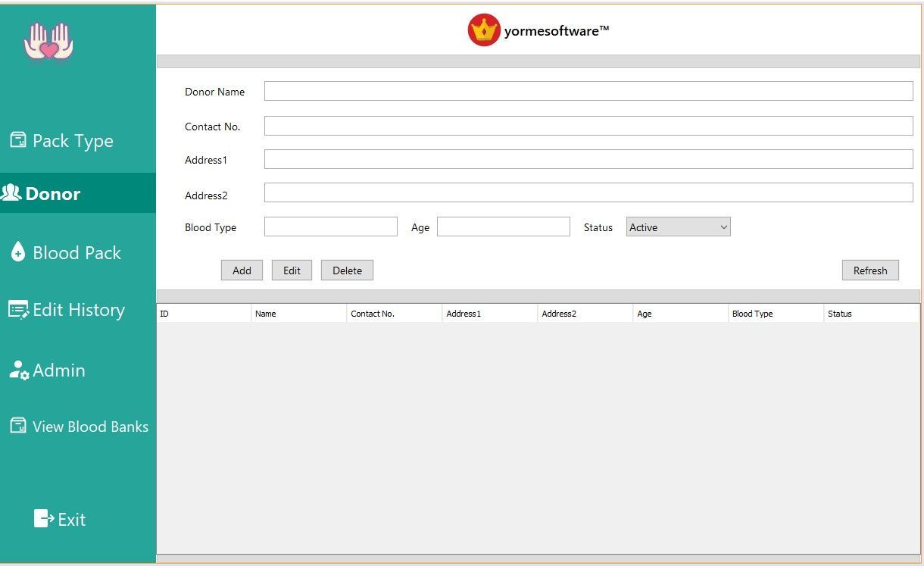Open Admin using the person-gear icon

(17, 370)
